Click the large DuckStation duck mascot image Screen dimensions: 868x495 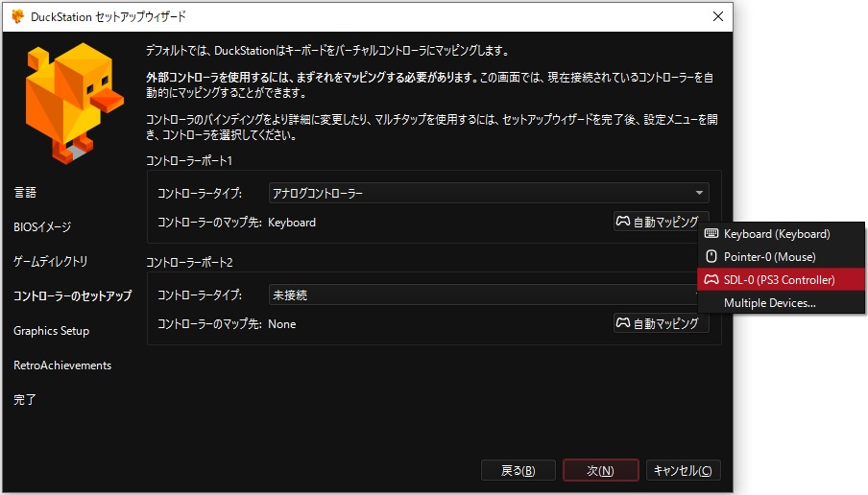(x=74, y=103)
